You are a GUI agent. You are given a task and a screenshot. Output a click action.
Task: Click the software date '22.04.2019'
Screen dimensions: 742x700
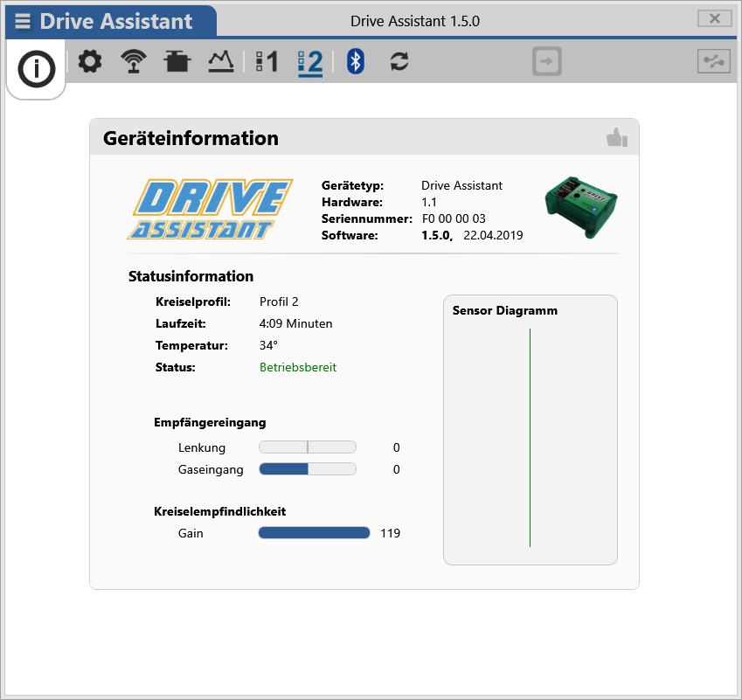493,235
